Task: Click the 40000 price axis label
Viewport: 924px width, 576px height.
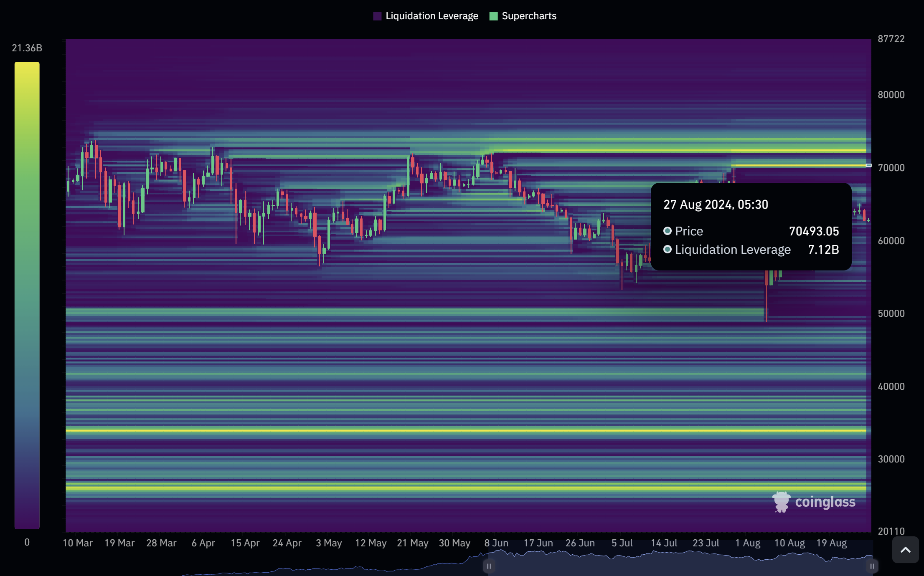Action: tap(891, 387)
